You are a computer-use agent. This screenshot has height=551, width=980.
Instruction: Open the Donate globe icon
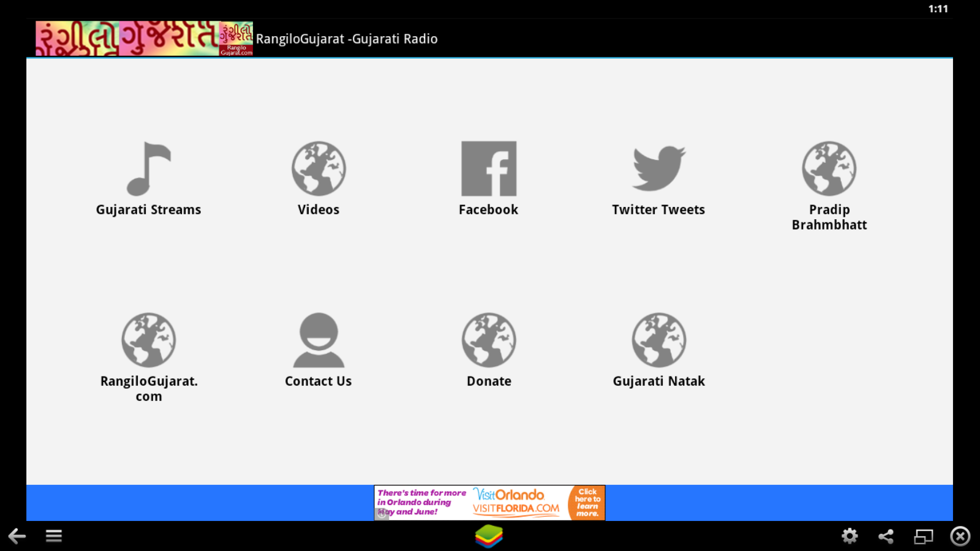(x=489, y=340)
